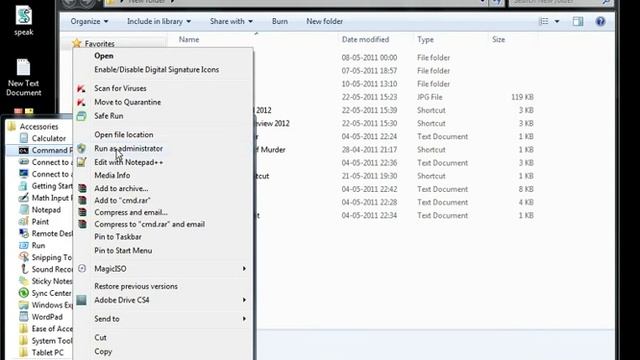Click the Calculator icon in Accessories

click(24, 138)
